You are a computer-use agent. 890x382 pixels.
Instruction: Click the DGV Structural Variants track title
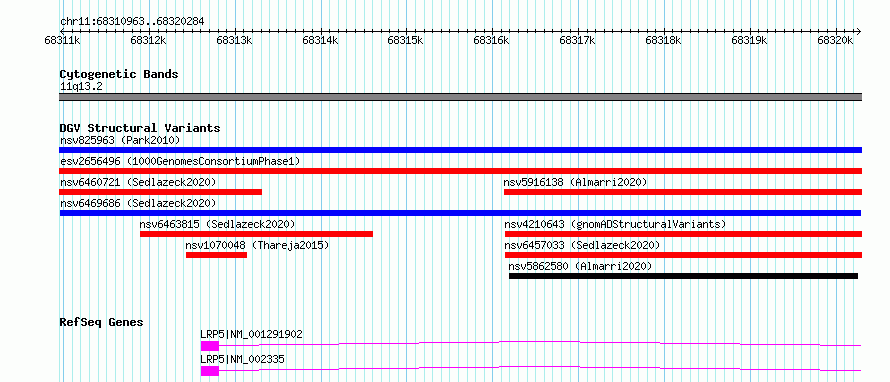[140, 128]
